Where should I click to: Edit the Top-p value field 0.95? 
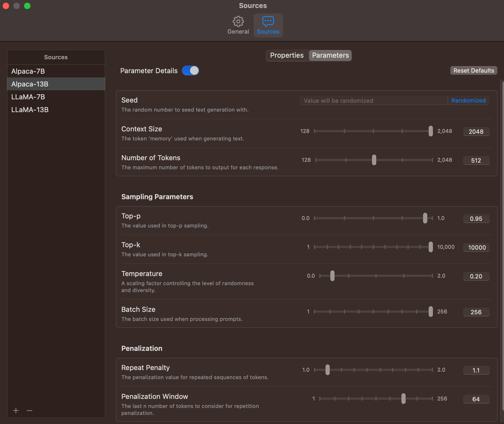coord(476,219)
